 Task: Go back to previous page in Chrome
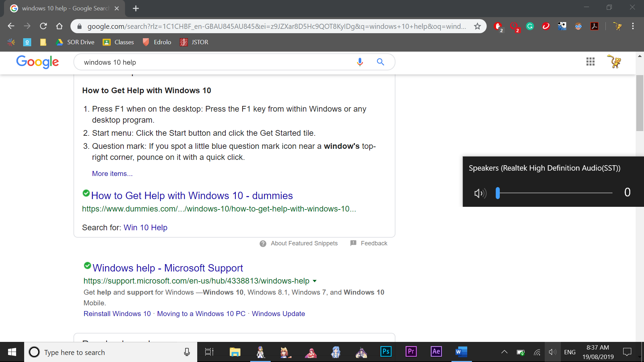tap(11, 26)
